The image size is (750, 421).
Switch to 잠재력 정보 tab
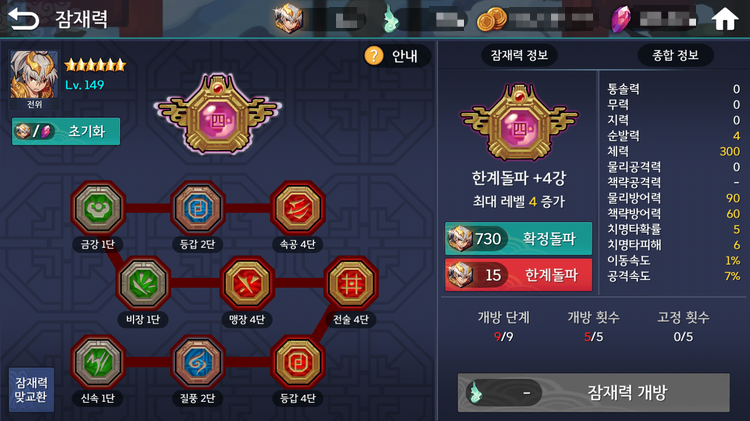click(519, 55)
